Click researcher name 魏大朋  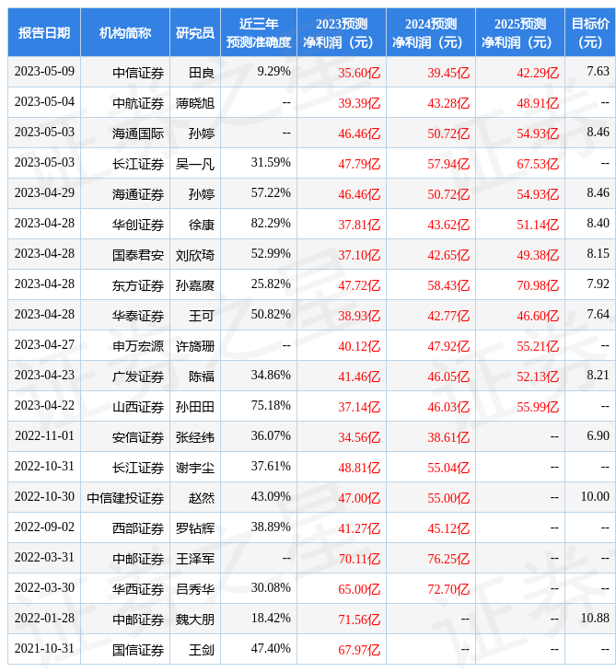coord(195,620)
